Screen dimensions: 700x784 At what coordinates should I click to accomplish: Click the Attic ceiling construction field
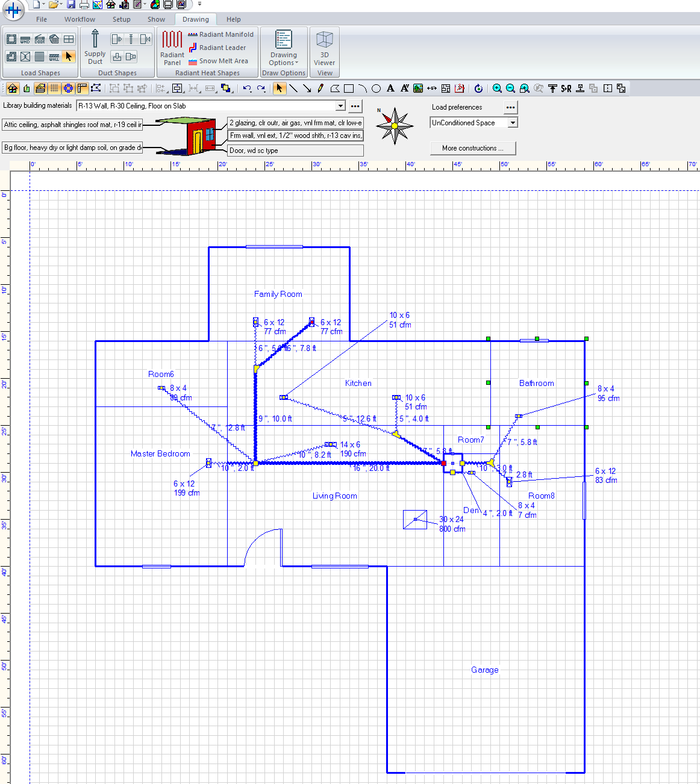(x=72, y=125)
